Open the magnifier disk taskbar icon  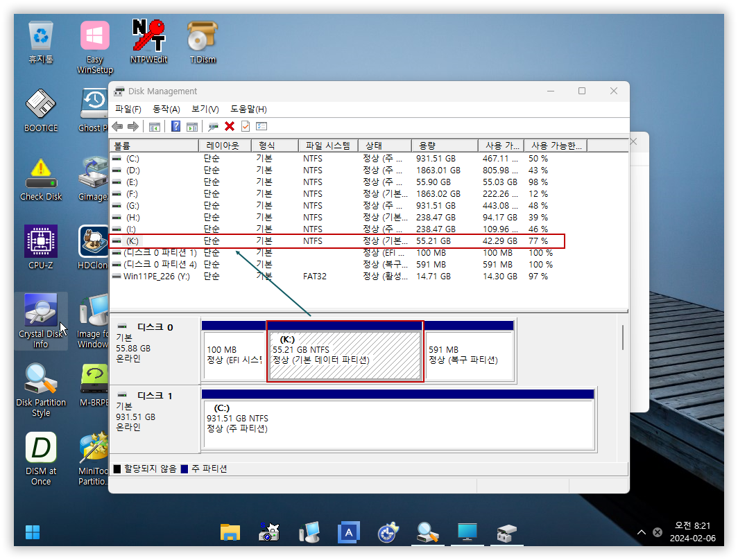pos(428,532)
